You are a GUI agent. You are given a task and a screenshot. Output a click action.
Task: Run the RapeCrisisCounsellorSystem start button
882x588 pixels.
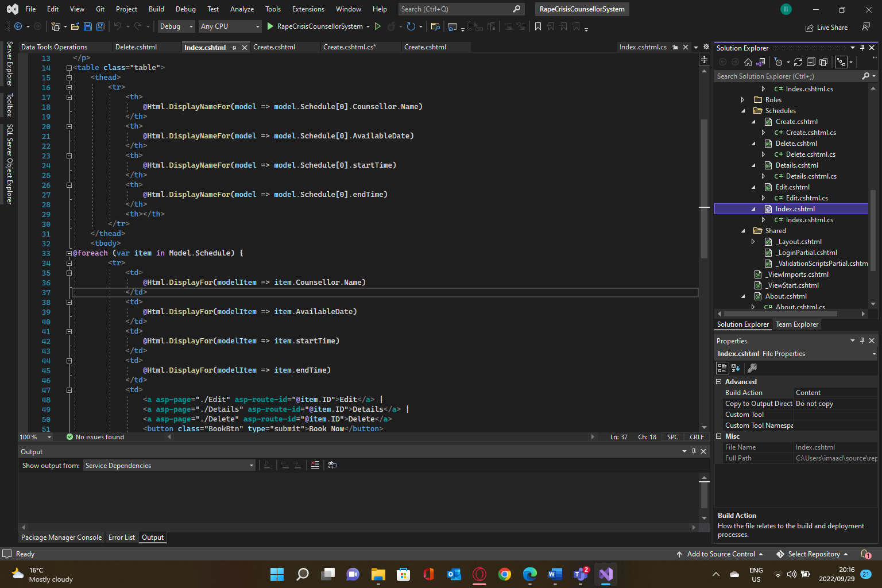315,26
